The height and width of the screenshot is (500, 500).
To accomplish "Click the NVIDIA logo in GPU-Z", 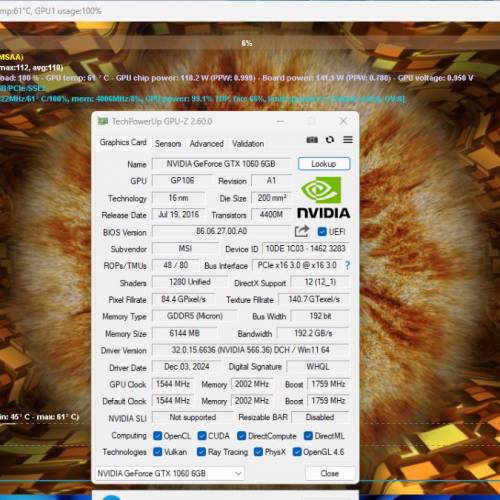I will coord(323,198).
